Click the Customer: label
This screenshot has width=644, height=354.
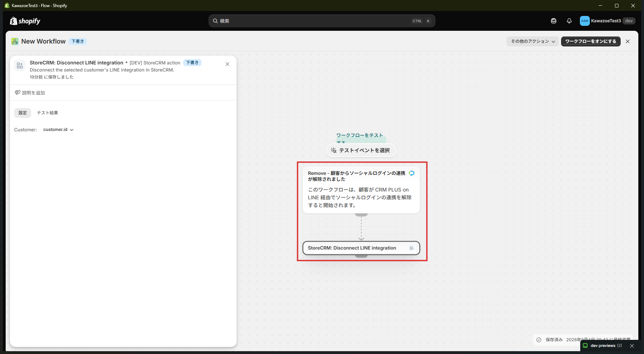26,130
